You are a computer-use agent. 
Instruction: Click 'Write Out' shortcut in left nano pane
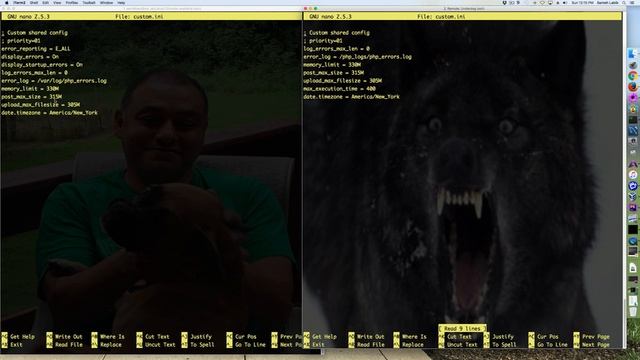69,337
